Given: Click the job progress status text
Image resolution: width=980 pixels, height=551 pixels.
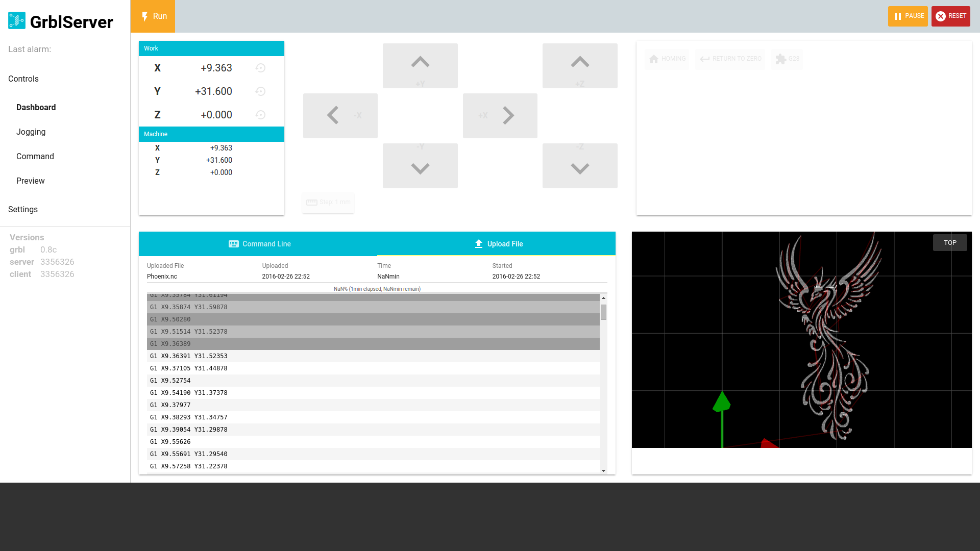Looking at the screenshot, I should [x=377, y=289].
